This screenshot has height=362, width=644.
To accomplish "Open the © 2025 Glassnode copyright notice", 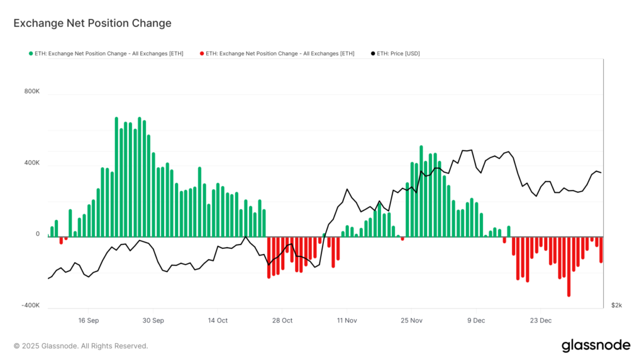I will coord(81,346).
